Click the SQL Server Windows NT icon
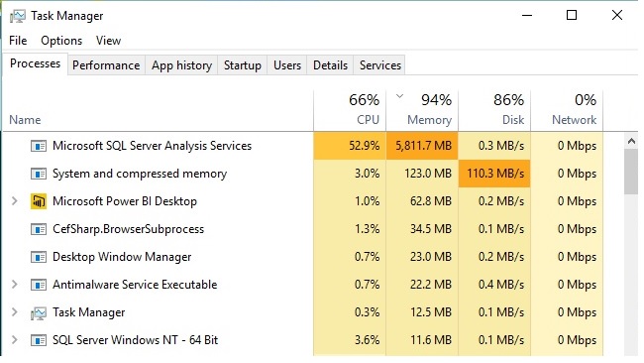Image resolution: width=644 pixels, height=363 pixels. pos(39,340)
